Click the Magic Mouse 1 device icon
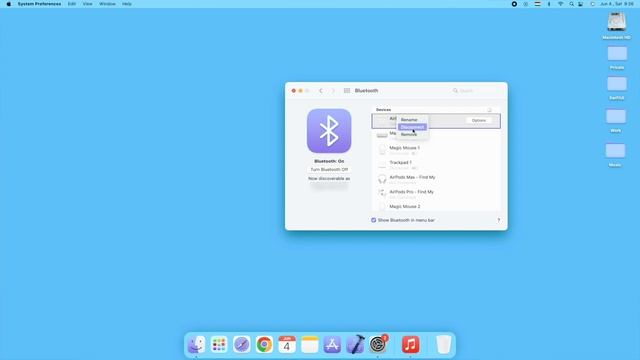The width and height of the screenshot is (640, 360). coord(382,150)
